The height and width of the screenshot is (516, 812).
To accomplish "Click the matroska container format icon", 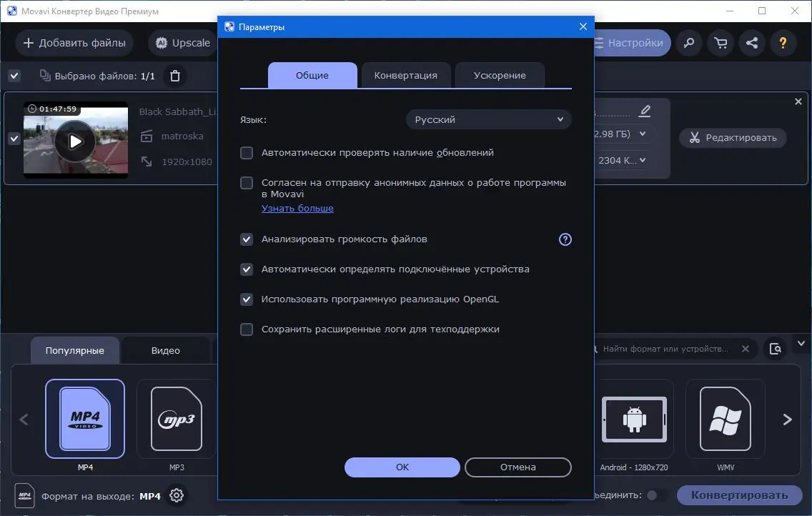I will (147, 136).
